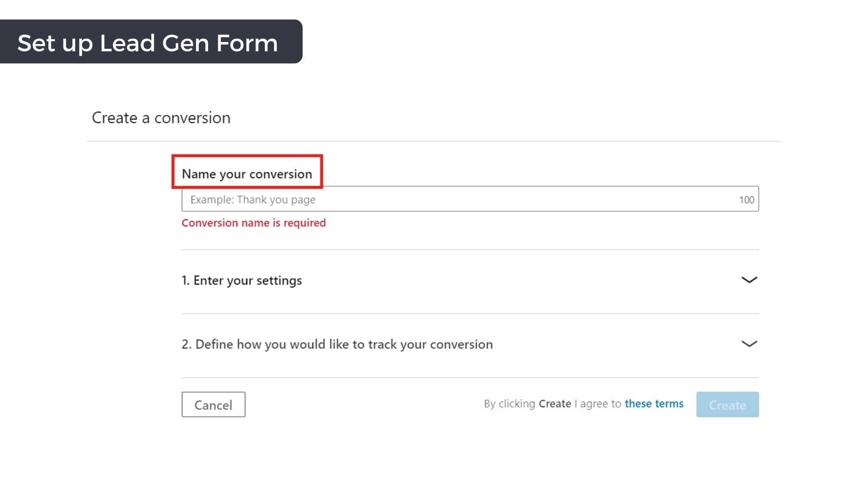868x492 pixels.
Task: Open '2. Define how you would like to track' title
Action: 337,344
